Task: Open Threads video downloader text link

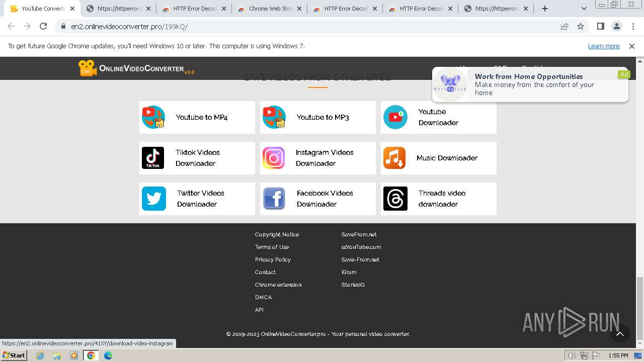Action: 442,199
